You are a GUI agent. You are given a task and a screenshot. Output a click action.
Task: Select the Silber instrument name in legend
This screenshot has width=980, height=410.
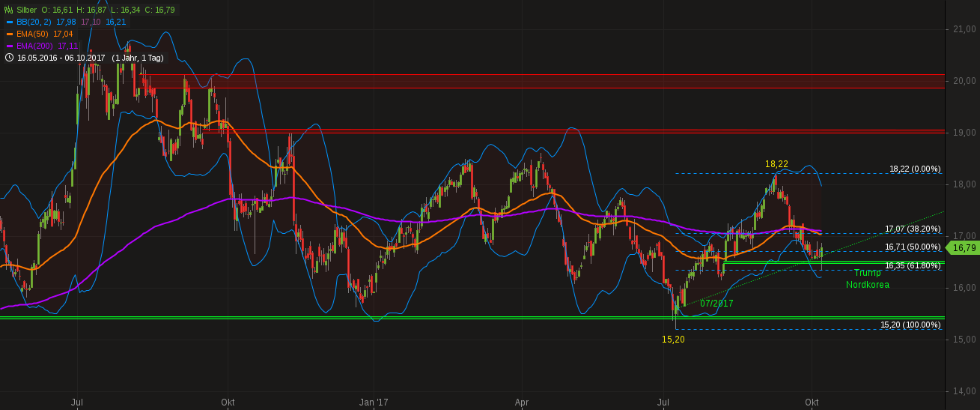(26, 10)
